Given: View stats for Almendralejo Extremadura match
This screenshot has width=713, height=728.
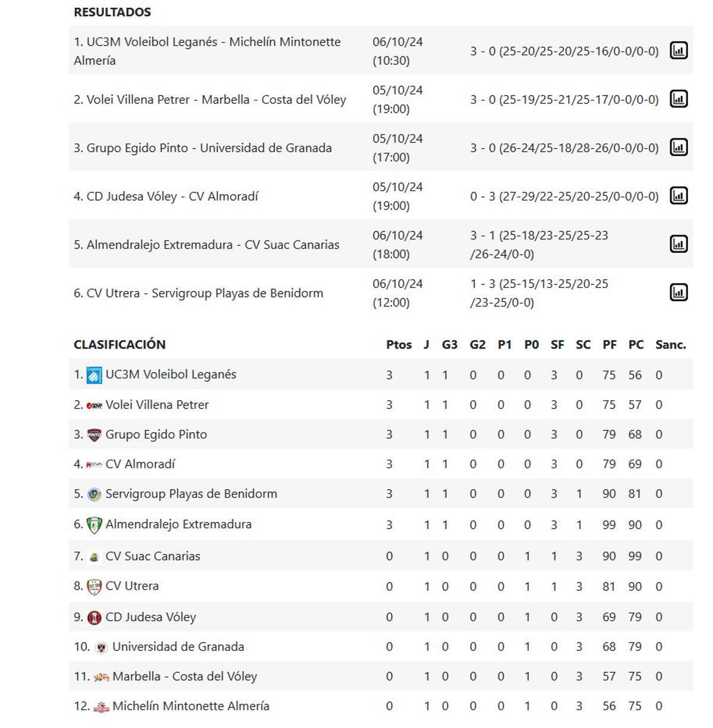Looking at the screenshot, I should point(678,244).
